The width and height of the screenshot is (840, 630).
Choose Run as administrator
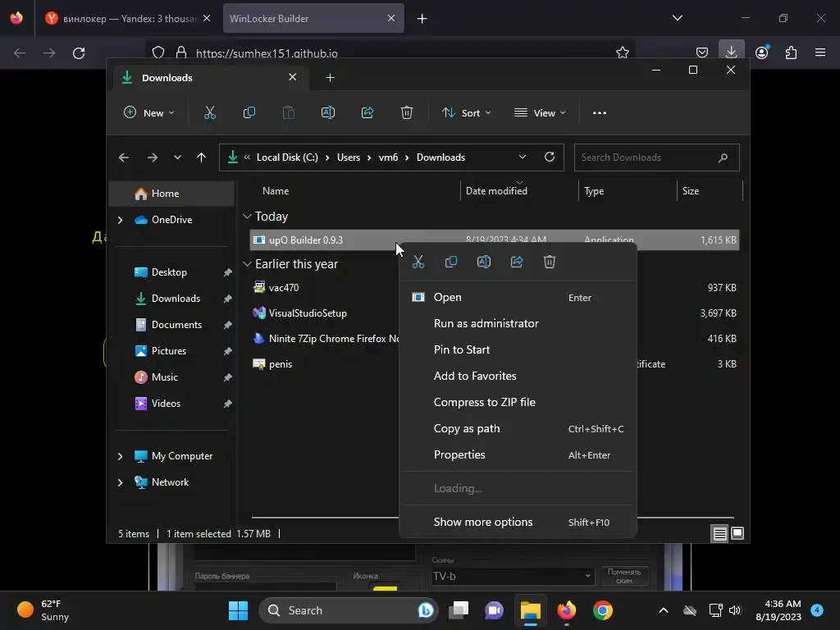[518, 323]
